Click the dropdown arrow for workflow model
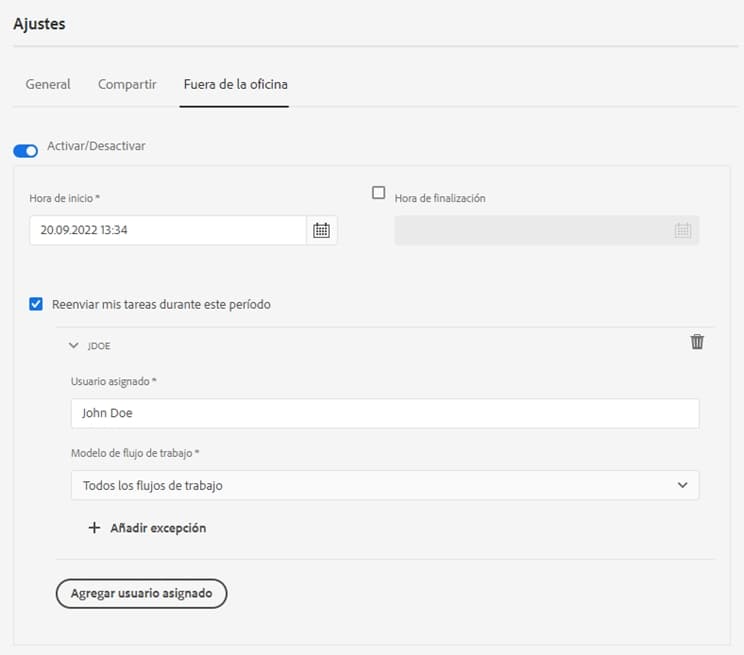Screen dimensions: 744x655 coord(682,485)
